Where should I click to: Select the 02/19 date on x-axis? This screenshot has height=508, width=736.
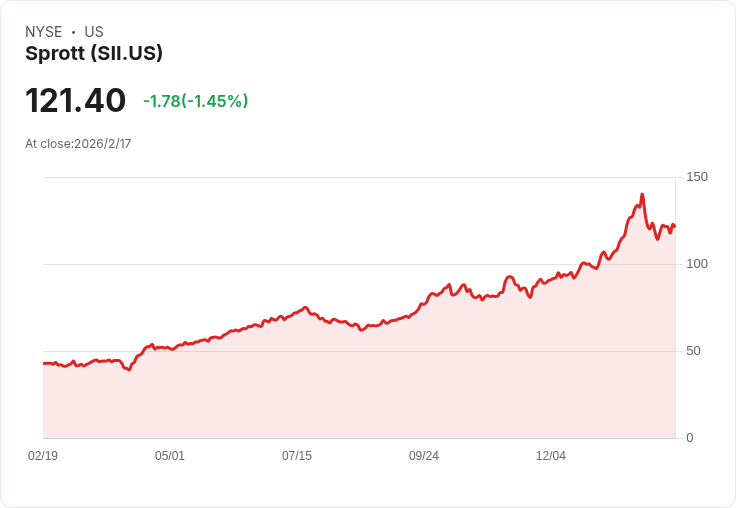pos(43,456)
